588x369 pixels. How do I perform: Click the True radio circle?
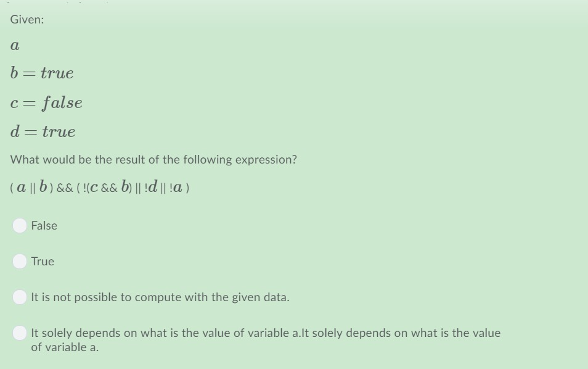pyautogui.click(x=20, y=261)
